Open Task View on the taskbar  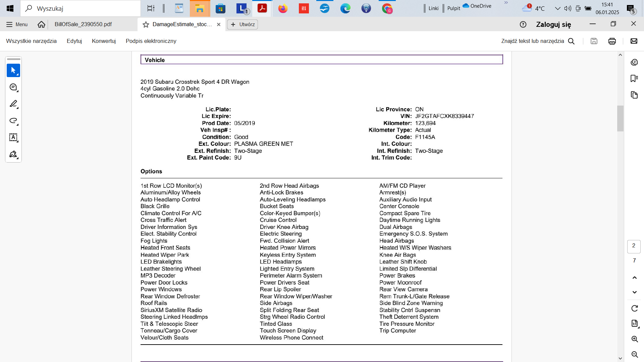151,8
